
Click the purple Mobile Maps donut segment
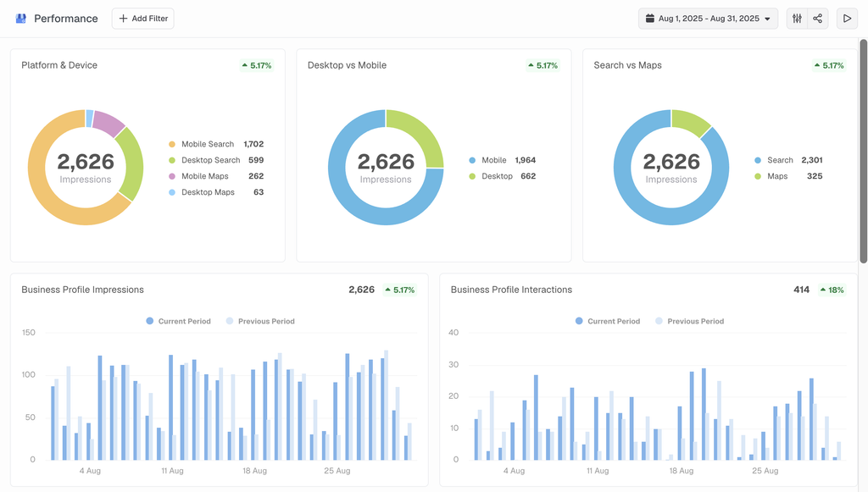click(x=108, y=123)
